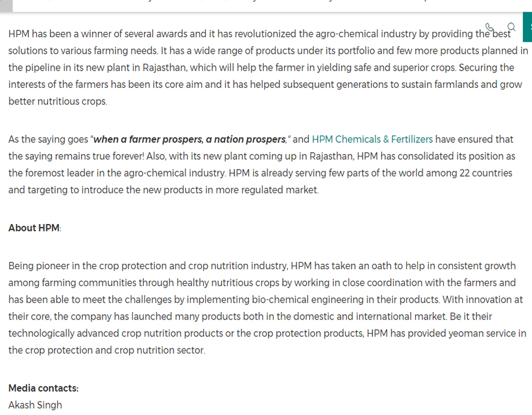This screenshot has width=532, height=415.
Task: Open the search magnifier icon
Action: click(x=512, y=27)
